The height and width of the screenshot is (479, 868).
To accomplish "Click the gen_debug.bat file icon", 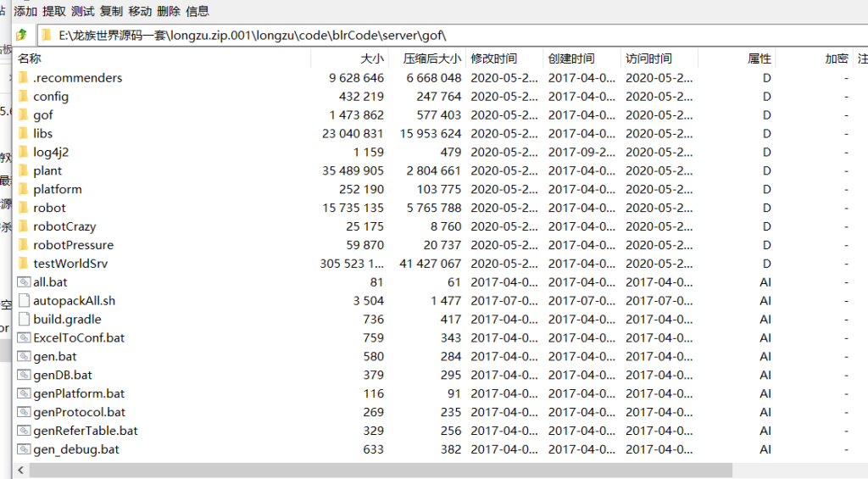I will pos(24,449).
